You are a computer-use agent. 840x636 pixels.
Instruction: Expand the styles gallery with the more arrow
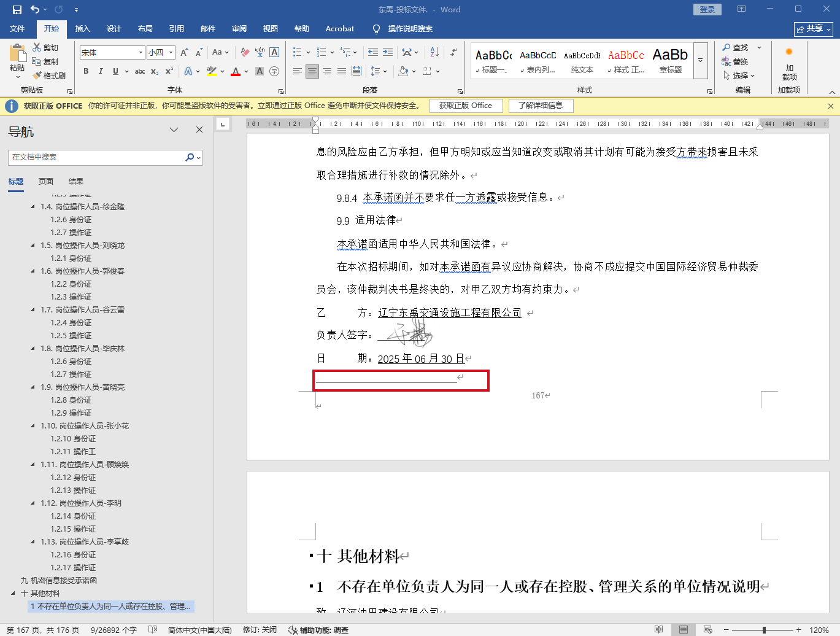[701, 61]
